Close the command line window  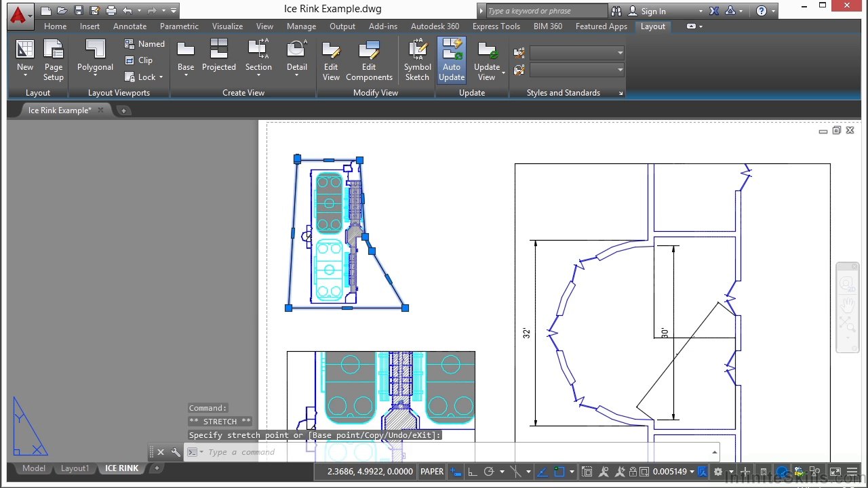point(161,452)
